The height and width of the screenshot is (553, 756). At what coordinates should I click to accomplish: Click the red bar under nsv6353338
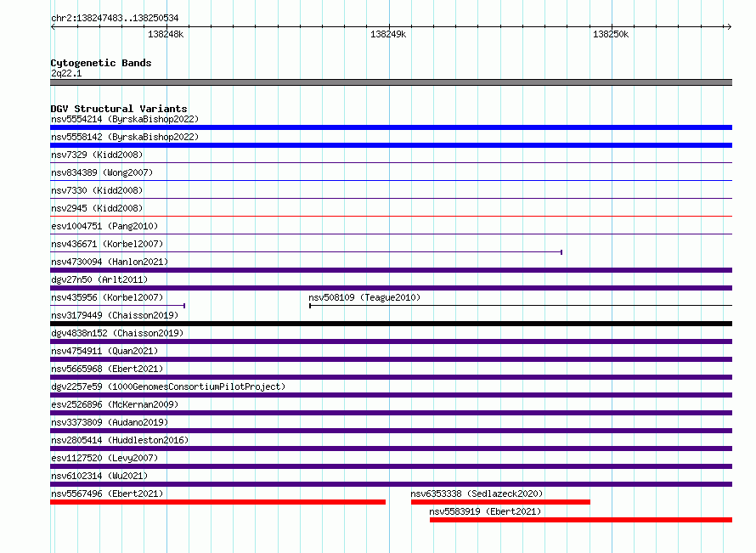point(500,502)
